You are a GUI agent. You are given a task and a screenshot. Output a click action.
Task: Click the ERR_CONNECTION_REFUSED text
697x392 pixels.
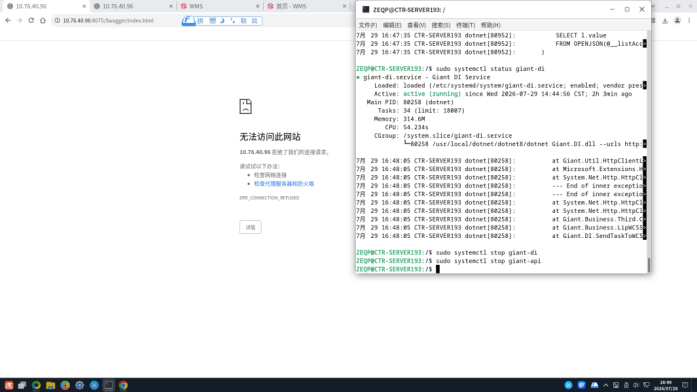[269, 198]
